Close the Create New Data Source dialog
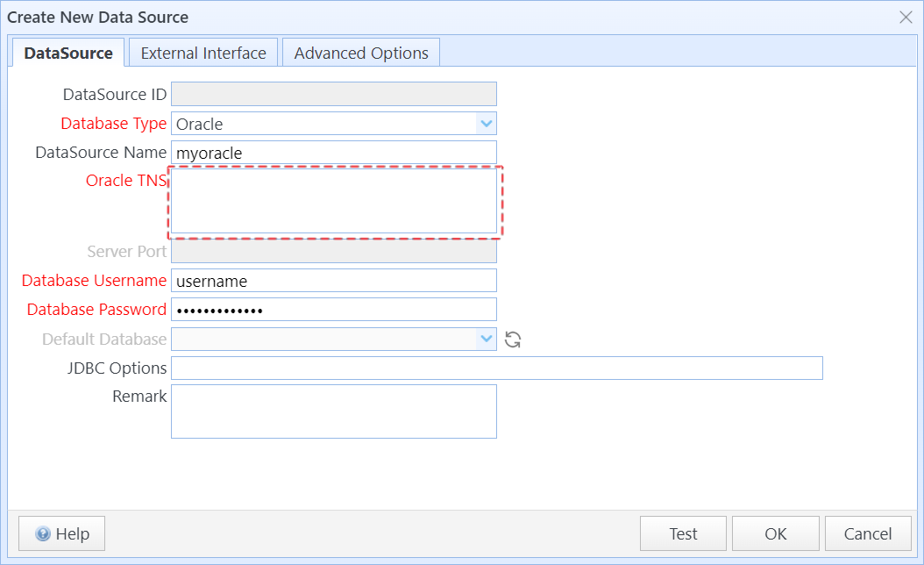Image resolution: width=924 pixels, height=565 pixels. (x=906, y=17)
